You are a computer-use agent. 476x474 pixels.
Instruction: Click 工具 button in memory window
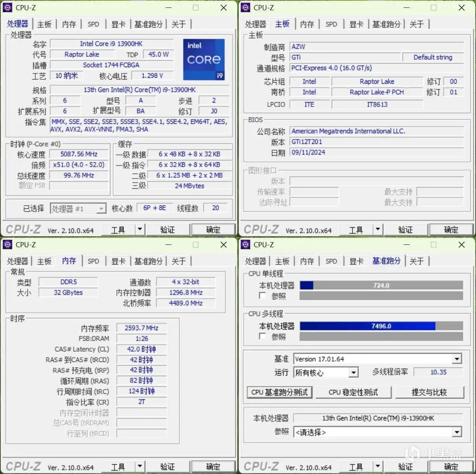click(x=118, y=467)
